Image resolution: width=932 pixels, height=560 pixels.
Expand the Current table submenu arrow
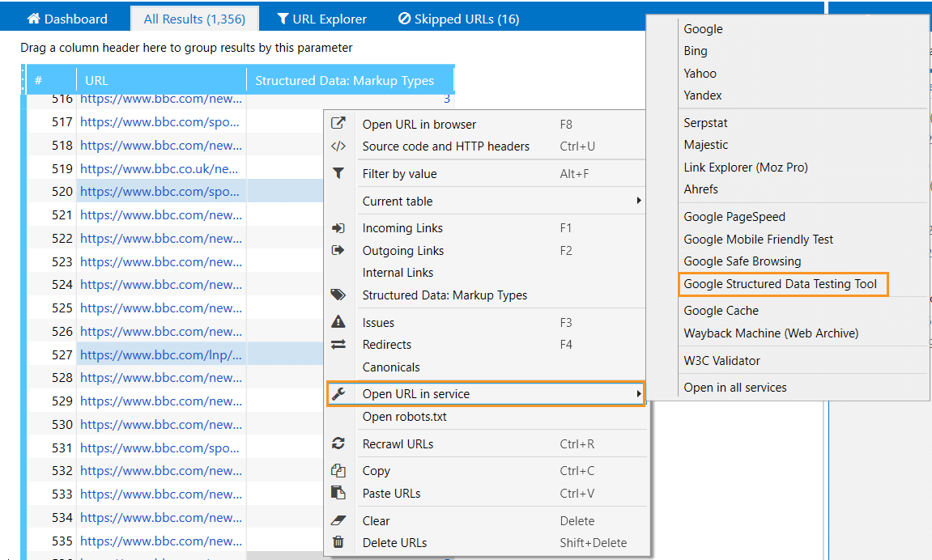[639, 201]
